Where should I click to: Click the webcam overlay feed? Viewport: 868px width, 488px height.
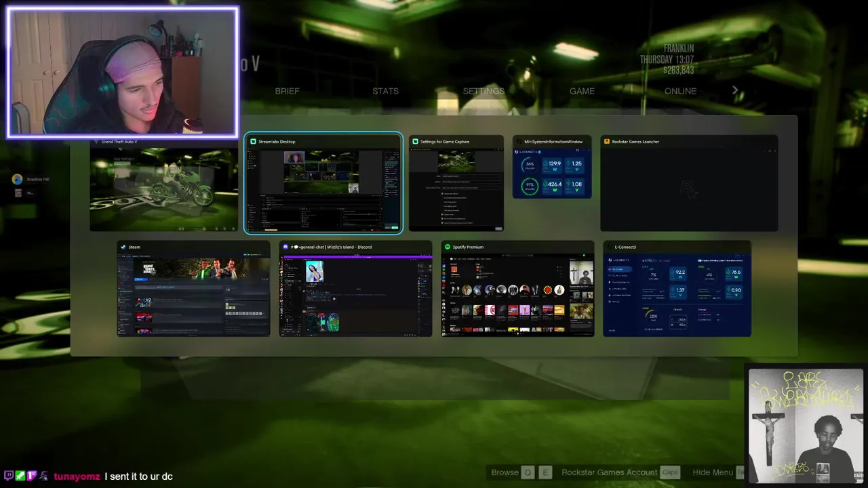click(123, 73)
